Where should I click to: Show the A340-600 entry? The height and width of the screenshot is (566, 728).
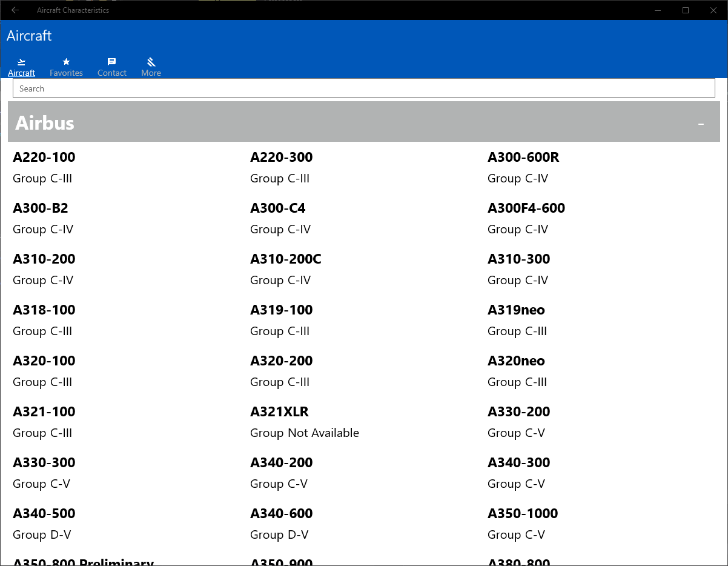tap(282, 514)
